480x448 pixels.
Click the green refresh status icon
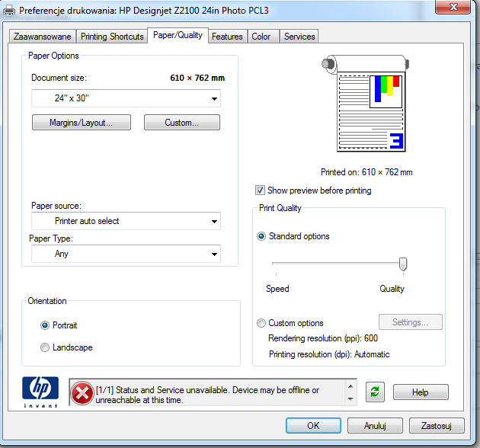click(x=375, y=392)
